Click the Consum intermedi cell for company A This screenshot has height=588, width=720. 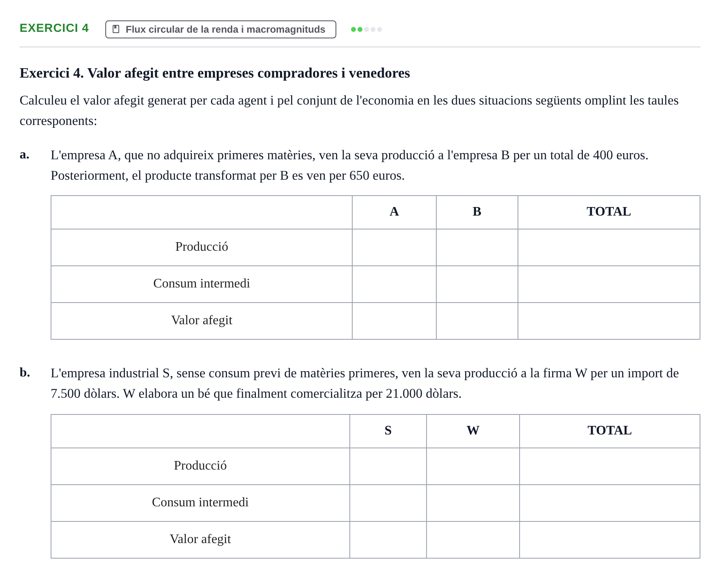[394, 284]
